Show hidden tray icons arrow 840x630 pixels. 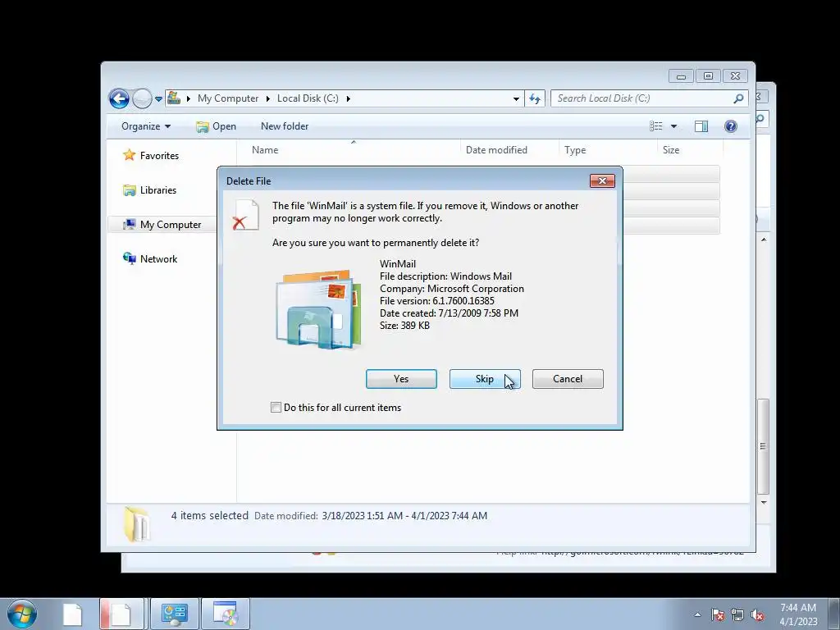[697, 614]
